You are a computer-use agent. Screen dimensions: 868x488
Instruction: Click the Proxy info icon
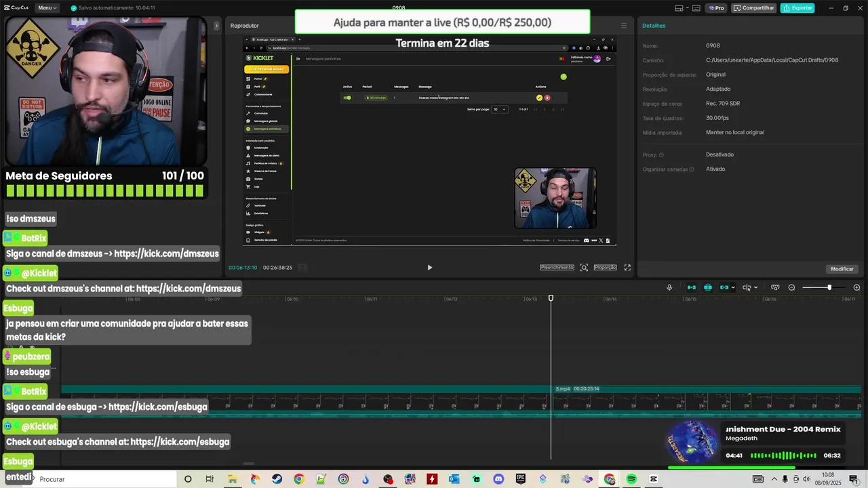[x=661, y=155]
